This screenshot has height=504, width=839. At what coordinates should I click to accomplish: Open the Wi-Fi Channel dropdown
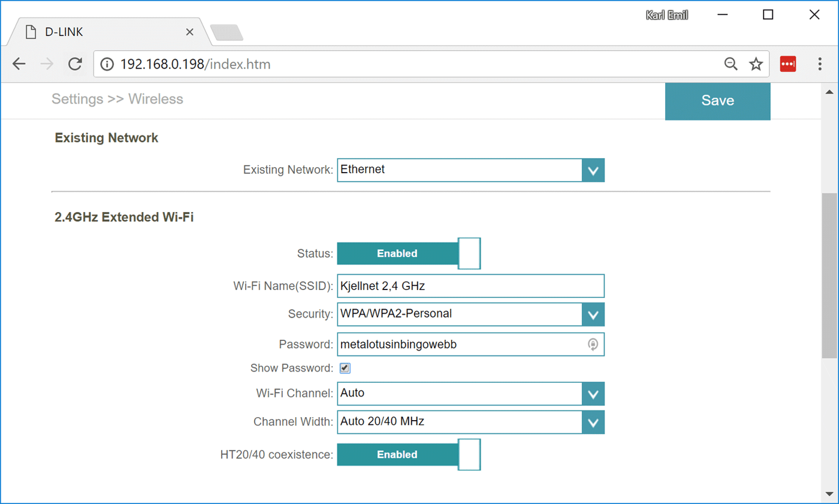pos(593,394)
